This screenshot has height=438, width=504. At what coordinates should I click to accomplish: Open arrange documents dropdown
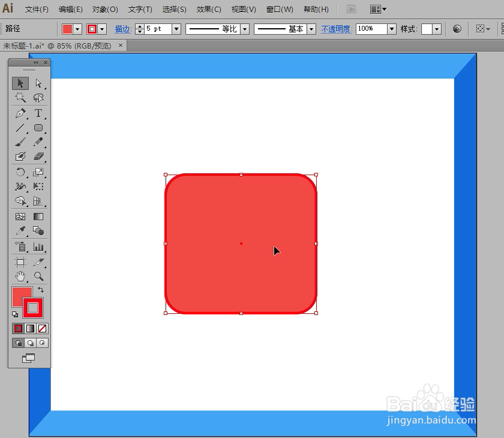[x=378, y=10]
